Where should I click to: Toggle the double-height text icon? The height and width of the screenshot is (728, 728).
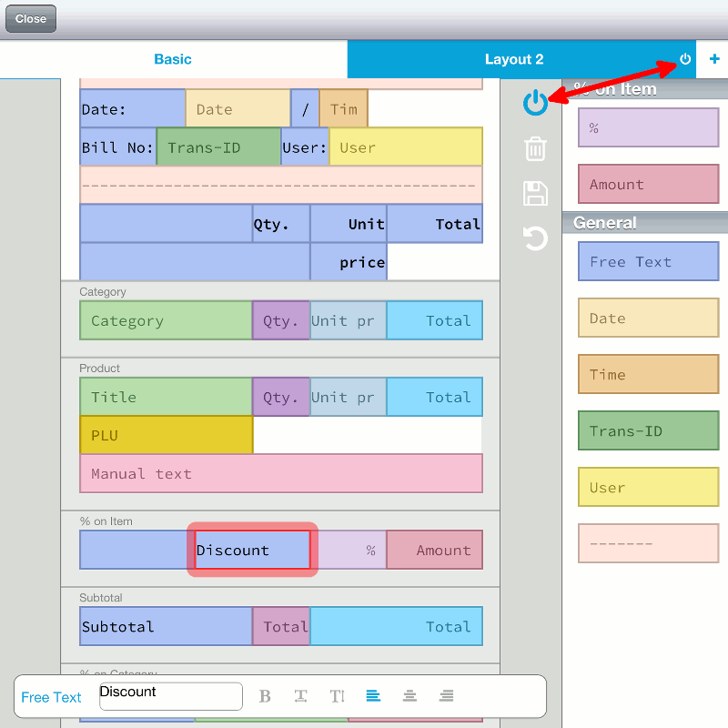coord(337,696)
